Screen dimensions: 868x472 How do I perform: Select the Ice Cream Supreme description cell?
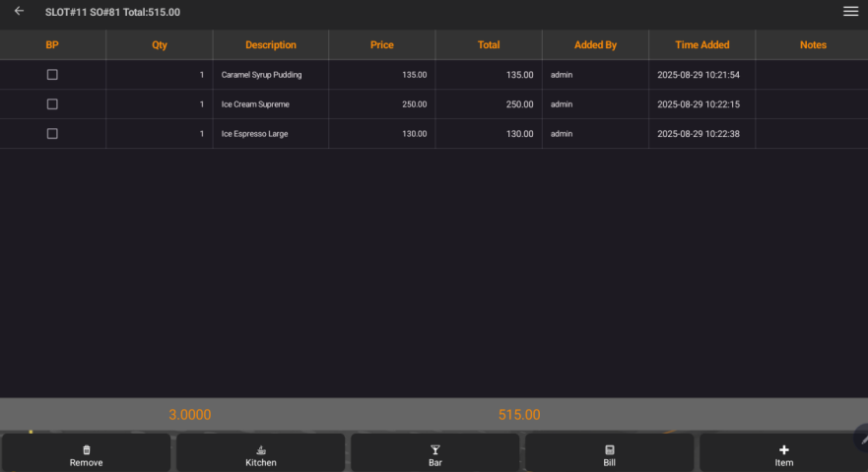click(x=256, y=104)
